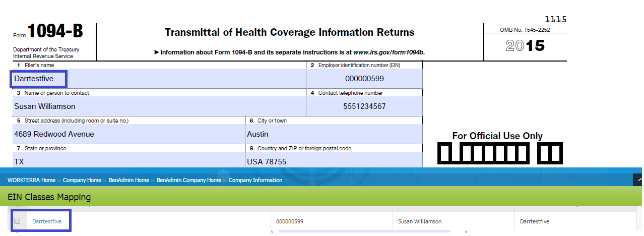Navigate to BenAdmin Home breadcrumb
The height and width of the screenshot is (236, 644).
pyautogui.click(x=129, y=180)
